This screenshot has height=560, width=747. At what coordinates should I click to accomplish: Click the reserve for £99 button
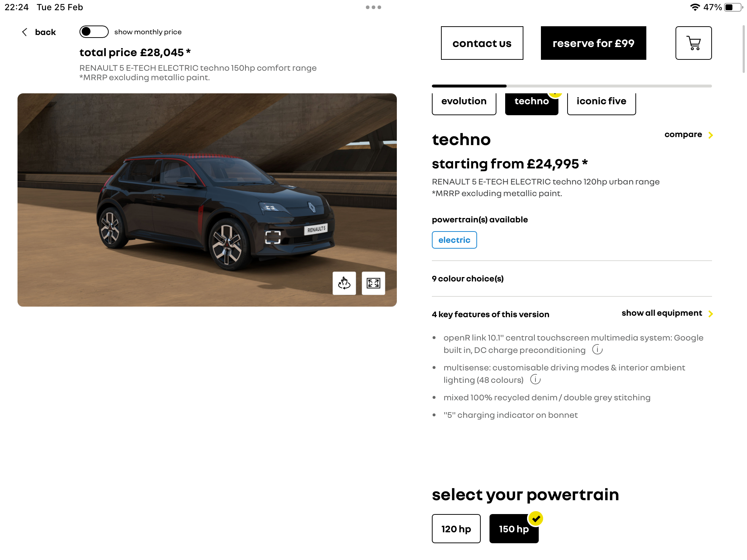tap(593, 43)
